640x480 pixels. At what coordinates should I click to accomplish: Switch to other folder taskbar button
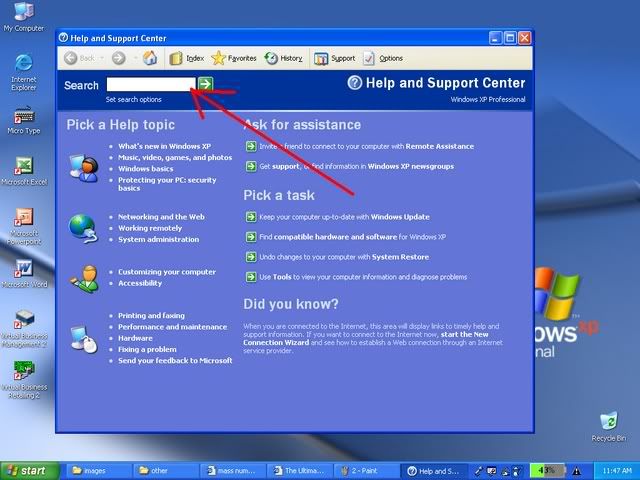pyautogui.click(x=165, y=471)
